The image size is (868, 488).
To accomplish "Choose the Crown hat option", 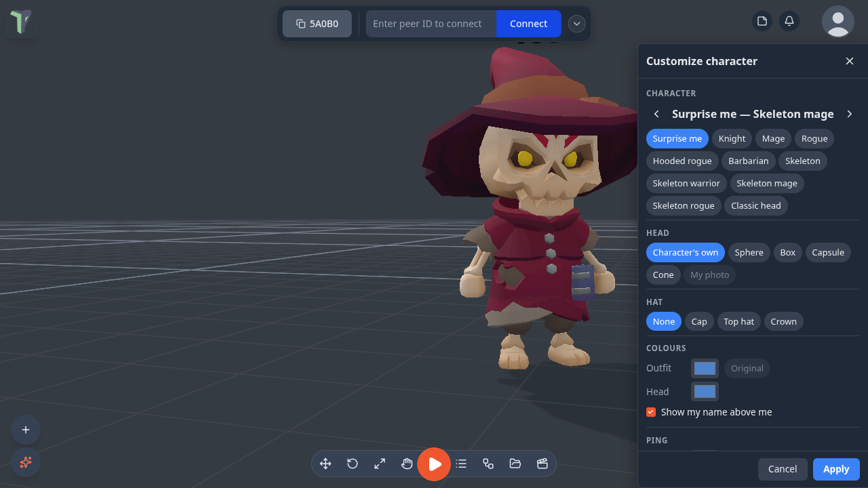I will (784, 321).
